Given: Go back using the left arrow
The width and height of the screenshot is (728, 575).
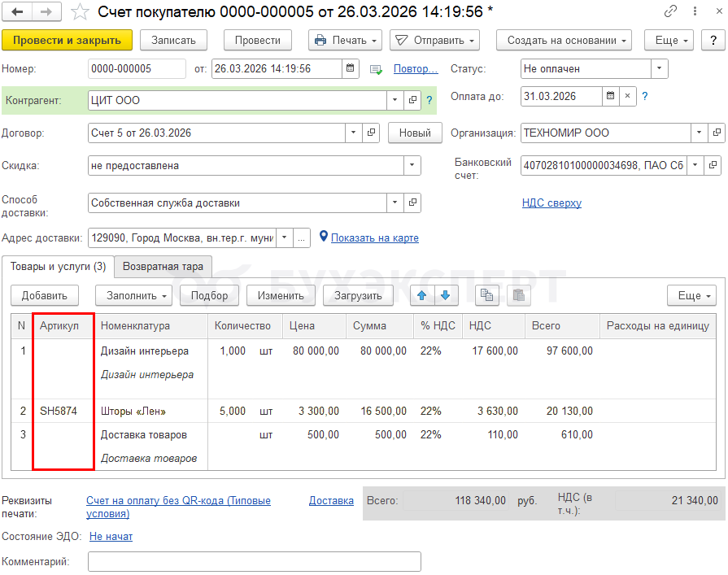Looking at the screenshot, I should pos(17,11).
